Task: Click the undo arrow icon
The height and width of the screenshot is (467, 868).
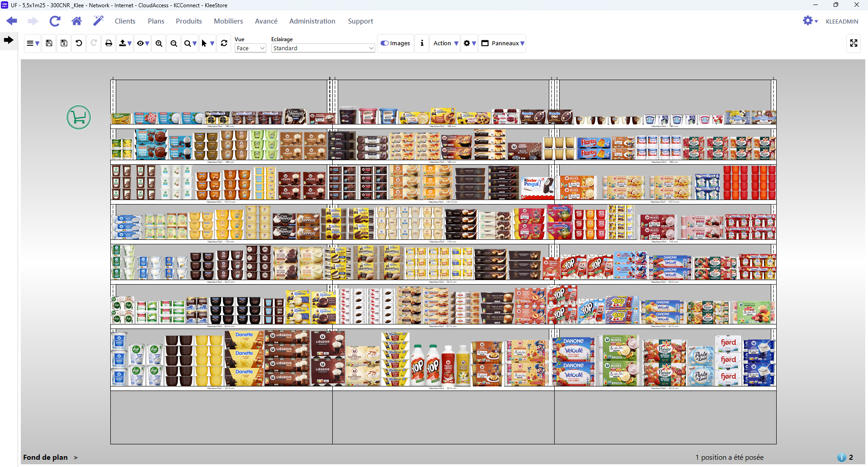Action: 79,43
